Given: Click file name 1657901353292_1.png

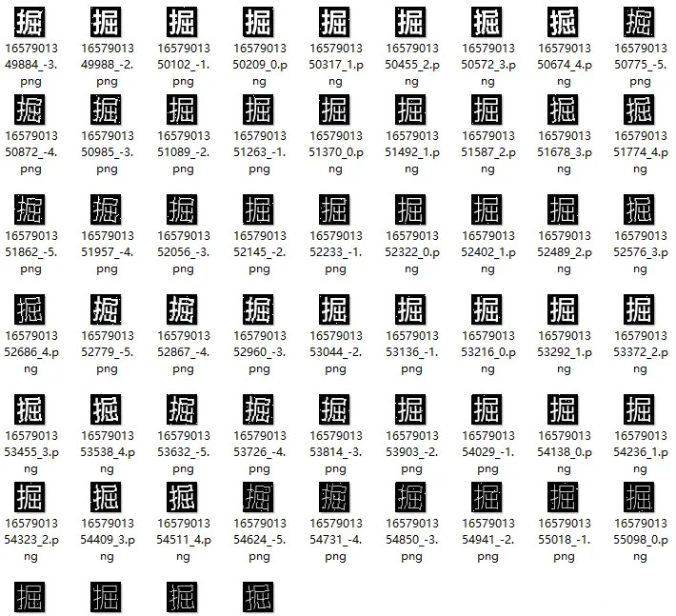Looking at the screenshot, I should [565, 352].
